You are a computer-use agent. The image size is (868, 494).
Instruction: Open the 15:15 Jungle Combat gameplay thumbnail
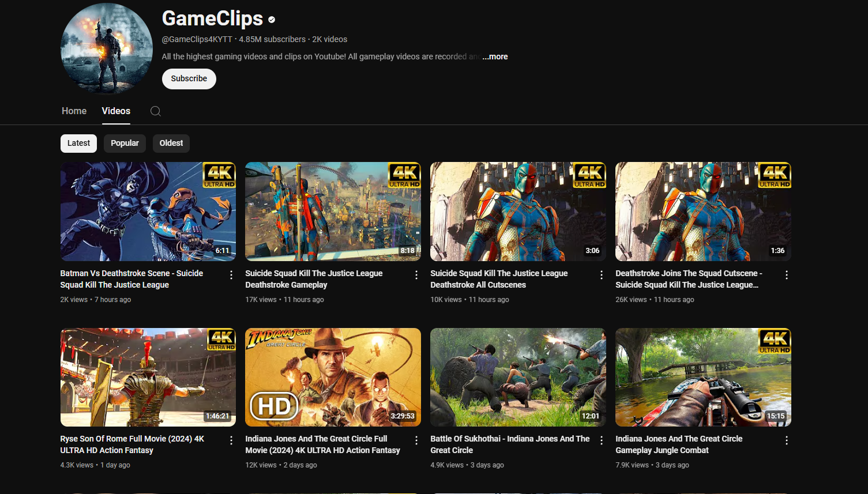[x=703, y=378]
